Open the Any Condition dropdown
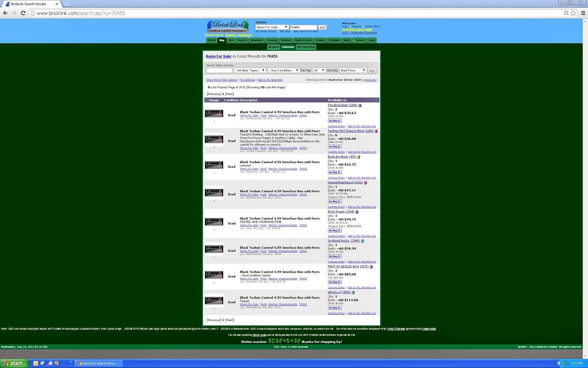588x368 pixels. pyautogui.click(x=283, y=70)
